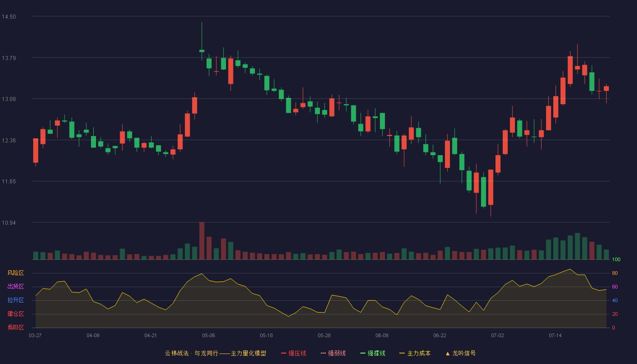Click the 06-09 date label
This screenshot has height=364, width=637.
pyautogui.click(x=382, y=335)
